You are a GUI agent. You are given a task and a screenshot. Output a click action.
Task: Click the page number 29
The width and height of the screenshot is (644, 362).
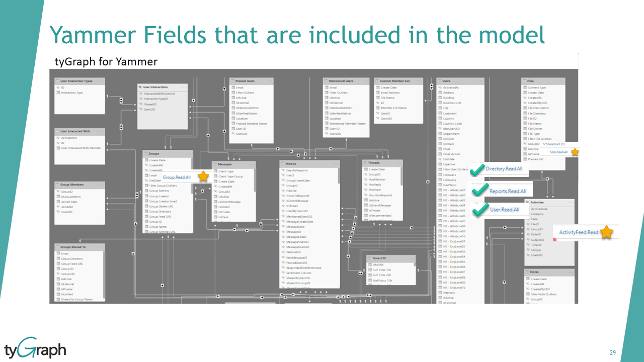pos(613,352)
